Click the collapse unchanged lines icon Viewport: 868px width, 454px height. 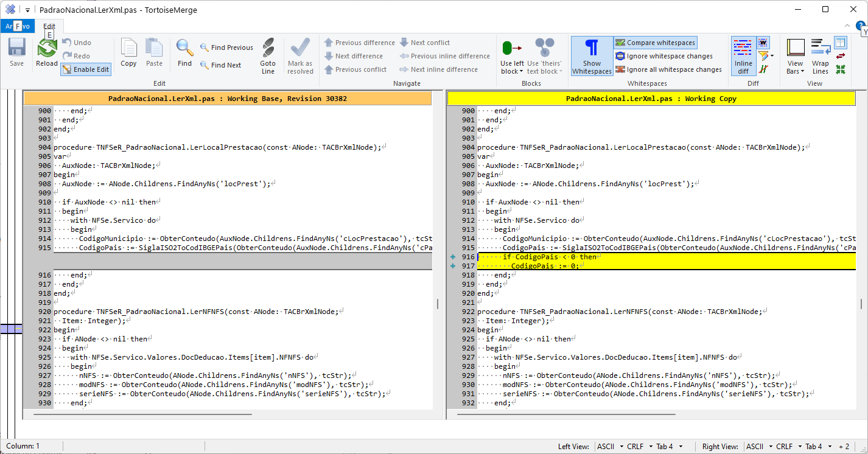coord(841,69)
